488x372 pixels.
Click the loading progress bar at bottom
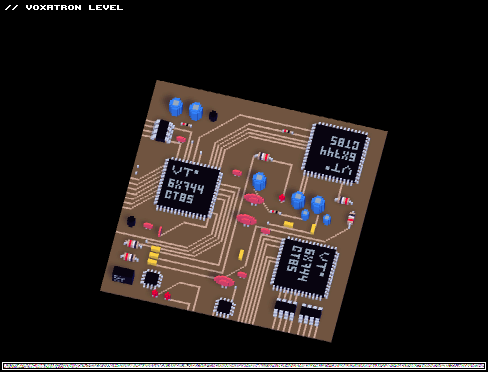244,366
